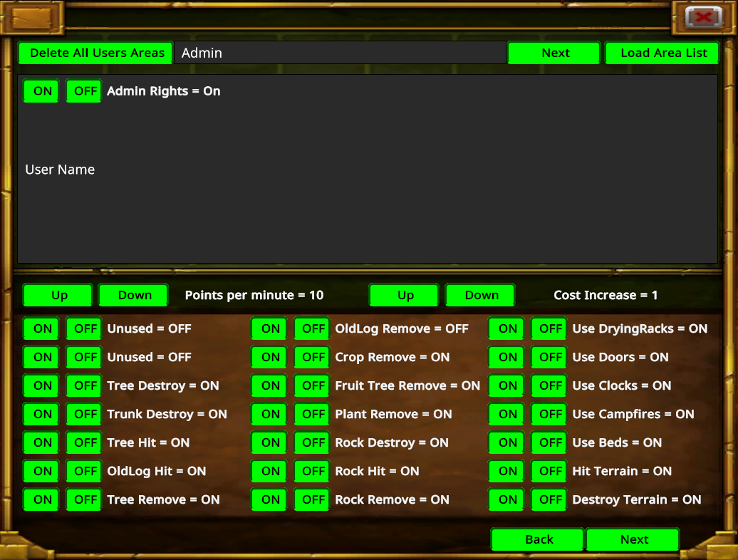The height and width of the screenshot is (560, 738).
Task: Turn Admin Rights OFF
Action: (x=85, y=91)
